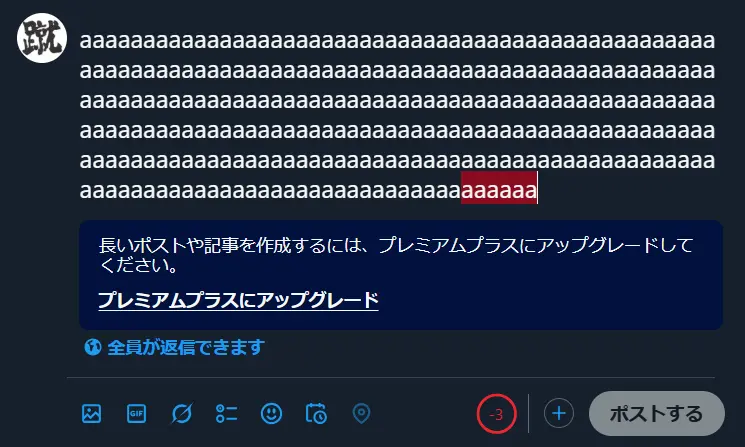
Task: Add another post with the plus button
Action: pyautogui.click(x=559, y=413)
